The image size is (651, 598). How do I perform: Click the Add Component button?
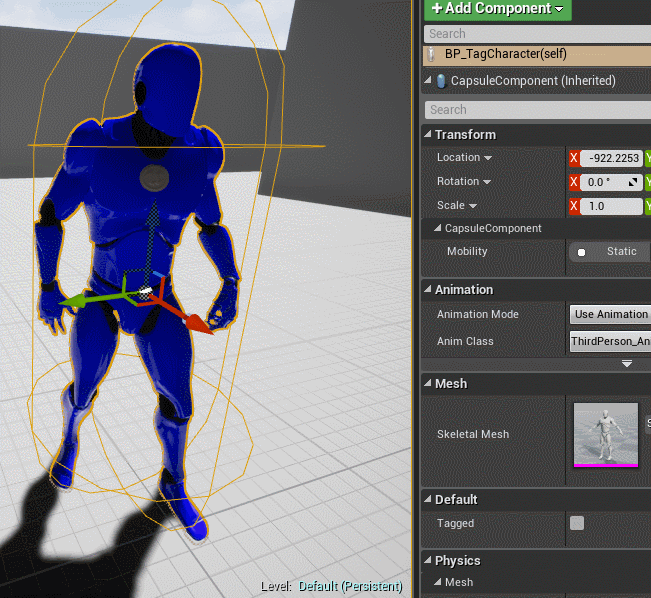pos(497,9)
